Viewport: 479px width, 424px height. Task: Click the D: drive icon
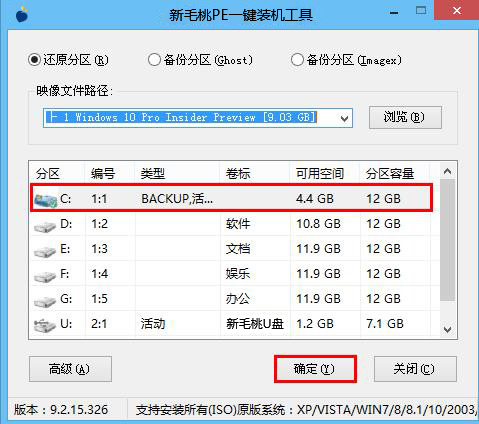click(x=45, y=226)
